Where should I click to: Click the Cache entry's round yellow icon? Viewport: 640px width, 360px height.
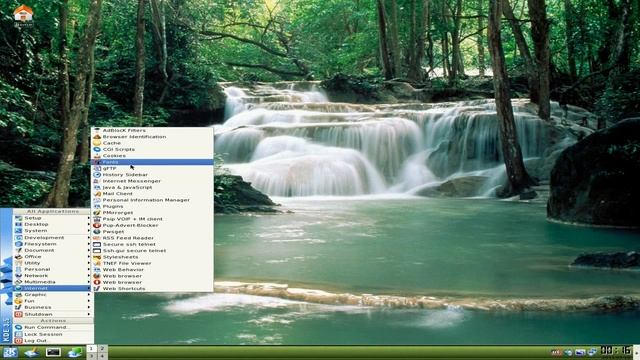click(97, 143)
